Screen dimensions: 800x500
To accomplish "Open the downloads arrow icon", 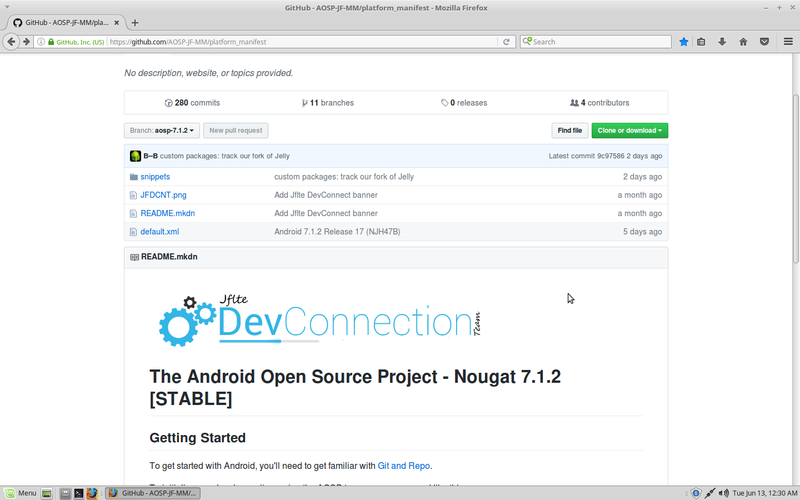I will 722,42.
